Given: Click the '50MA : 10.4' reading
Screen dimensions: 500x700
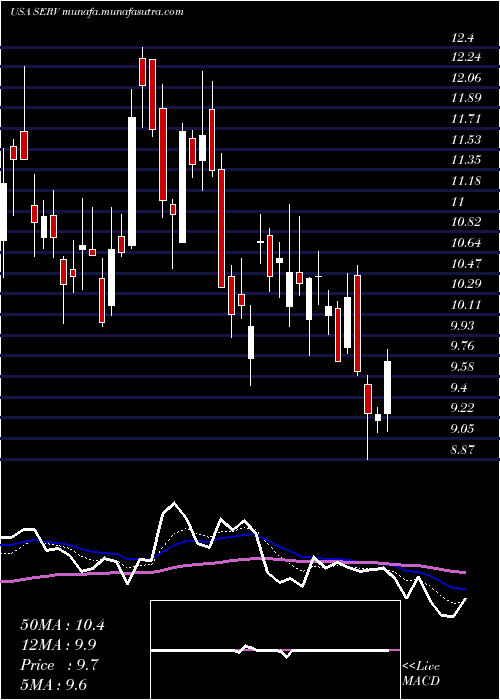Looking at the screenshot, I should [x=62, y=625].
